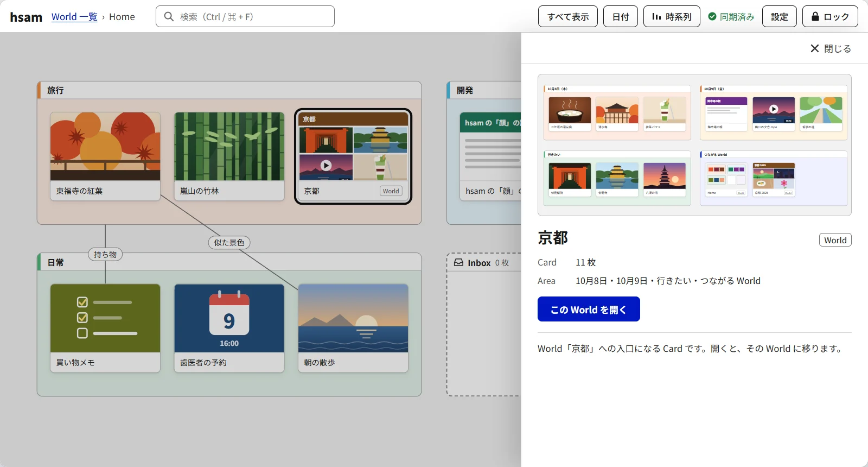
Task: Sort cards with the 日付 button
Action: (x=621, y=16)
